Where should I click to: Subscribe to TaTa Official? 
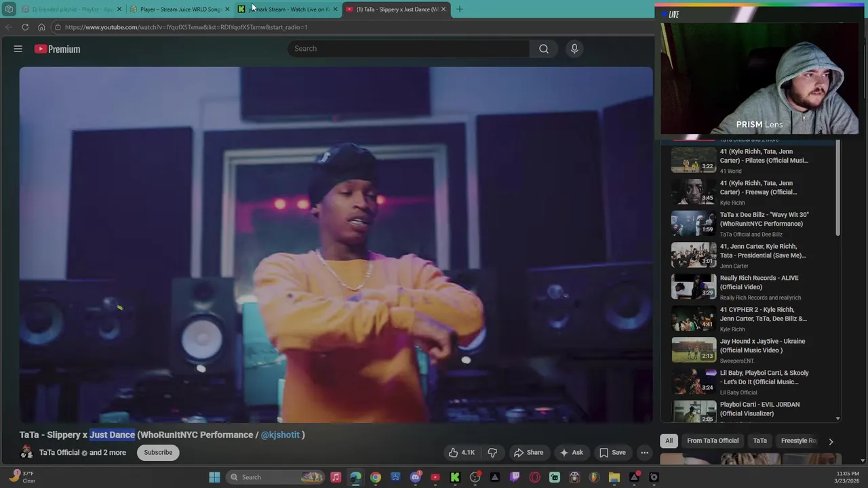pos(158,452)
